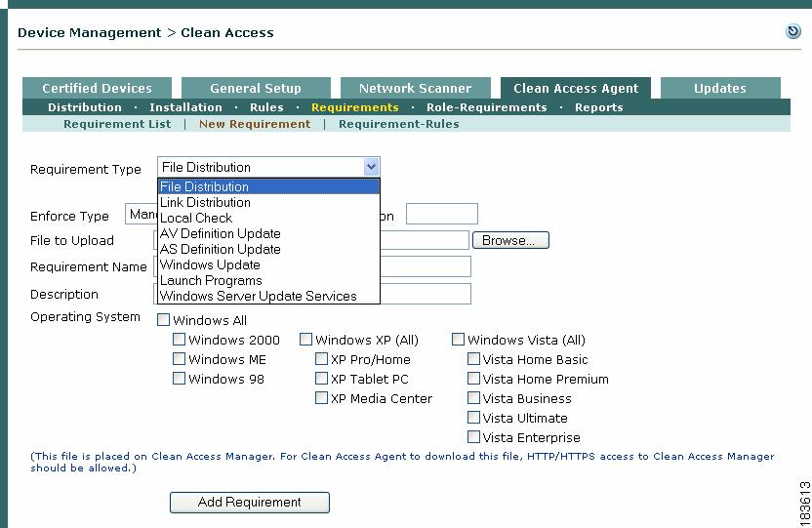This screenshot has height=528, width=812.
Task: Click the refresh icon at top right
Action: [792, 31]
